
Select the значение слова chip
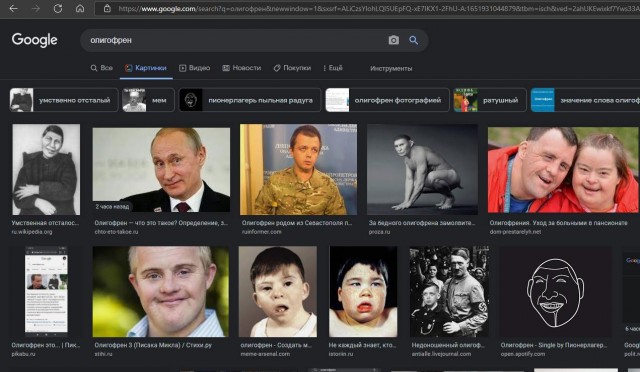pos(585,100)
